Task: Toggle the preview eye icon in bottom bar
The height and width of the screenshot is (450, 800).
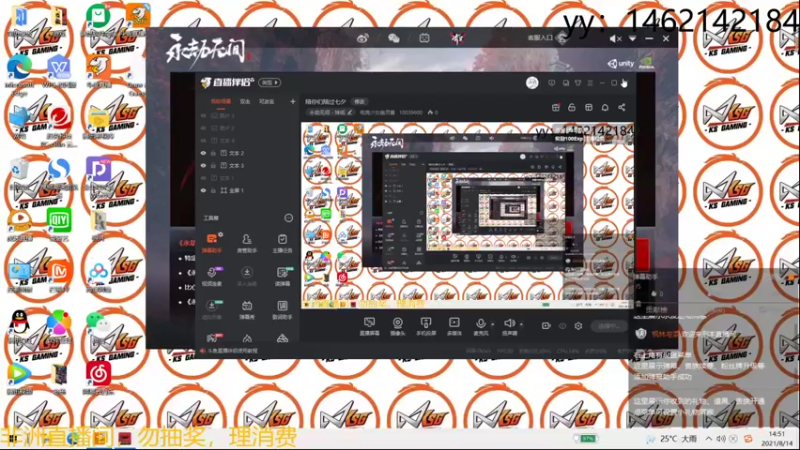Action: (562, 326)
